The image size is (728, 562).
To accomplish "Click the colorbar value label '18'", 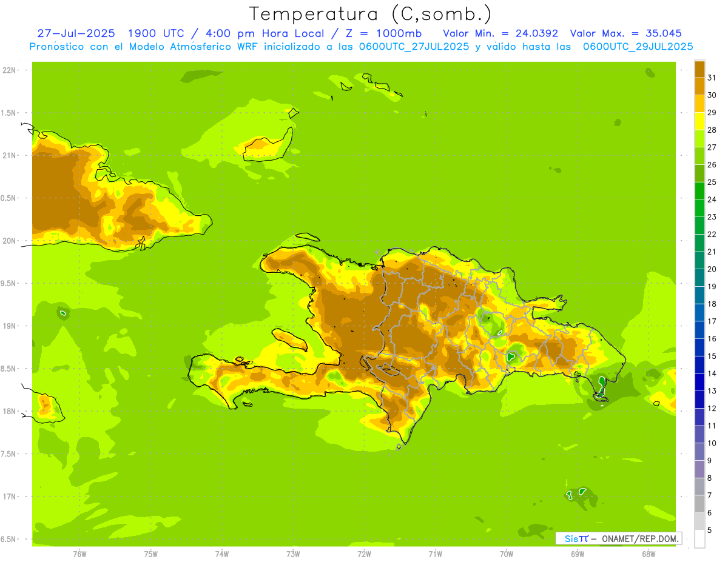I will click(x=712, y=304).
